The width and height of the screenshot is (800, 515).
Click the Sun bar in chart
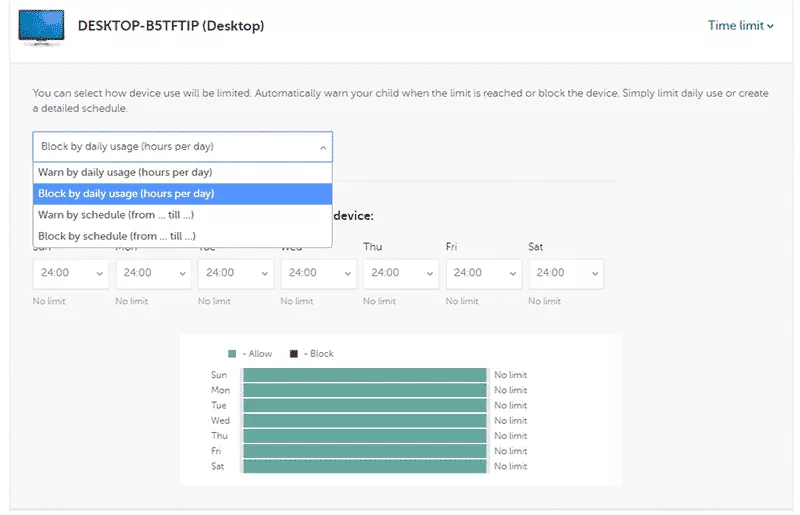[365, 375]
